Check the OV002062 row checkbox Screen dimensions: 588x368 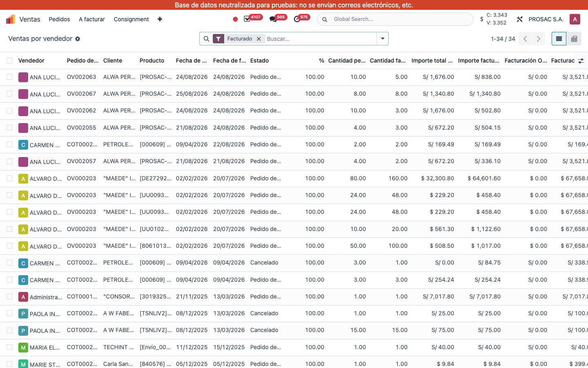click(9, 111)
